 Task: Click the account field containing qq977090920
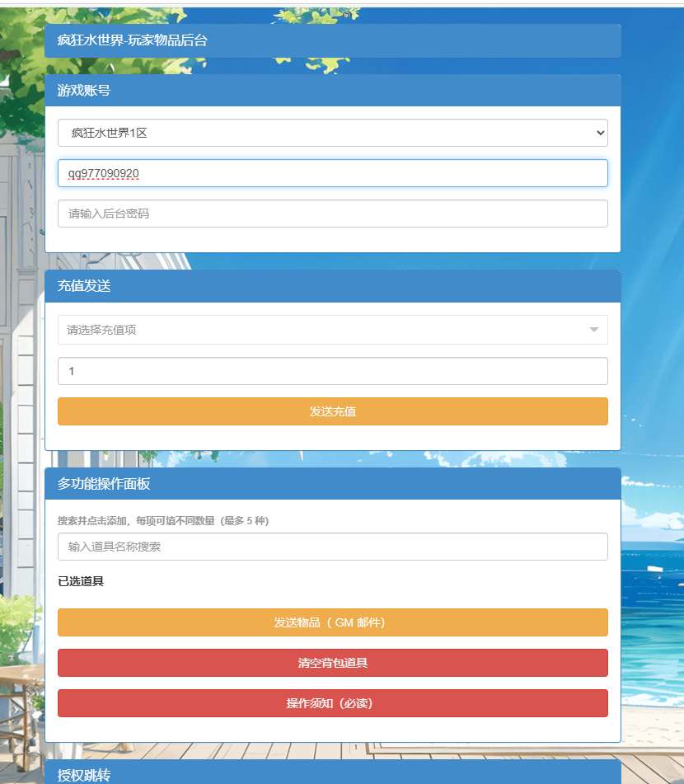332,173
